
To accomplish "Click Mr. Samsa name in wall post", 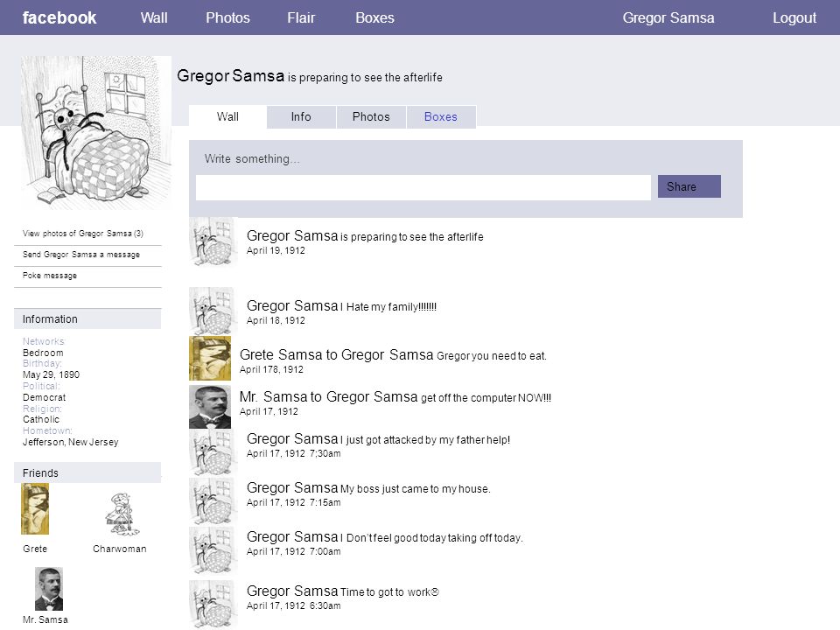I will [273, 397].
